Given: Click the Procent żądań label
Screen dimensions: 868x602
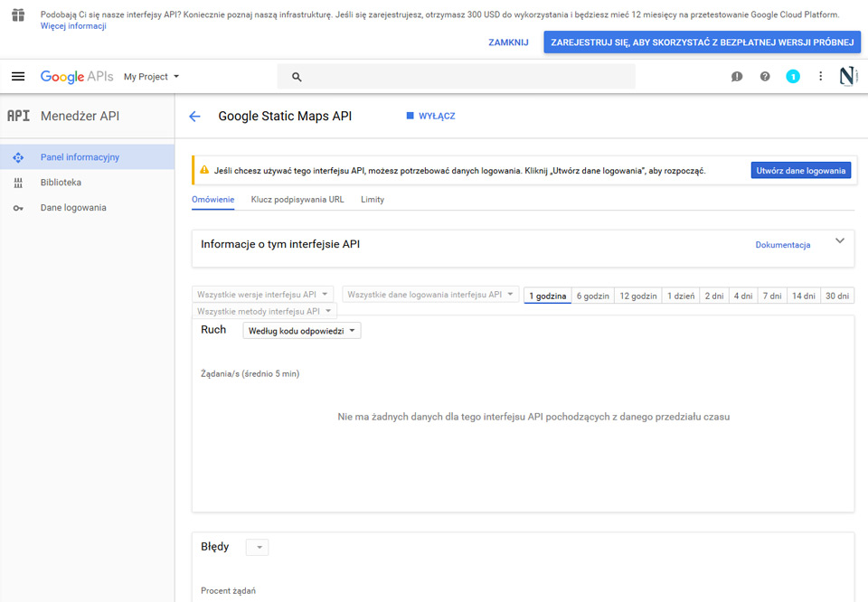Looking at the screenshot, I should click(x=228, y=591).
